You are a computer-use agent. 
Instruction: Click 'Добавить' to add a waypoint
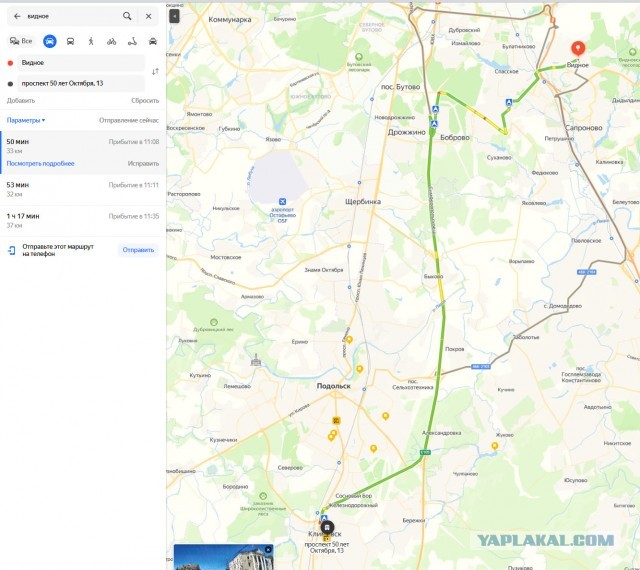tap(21, 100)
